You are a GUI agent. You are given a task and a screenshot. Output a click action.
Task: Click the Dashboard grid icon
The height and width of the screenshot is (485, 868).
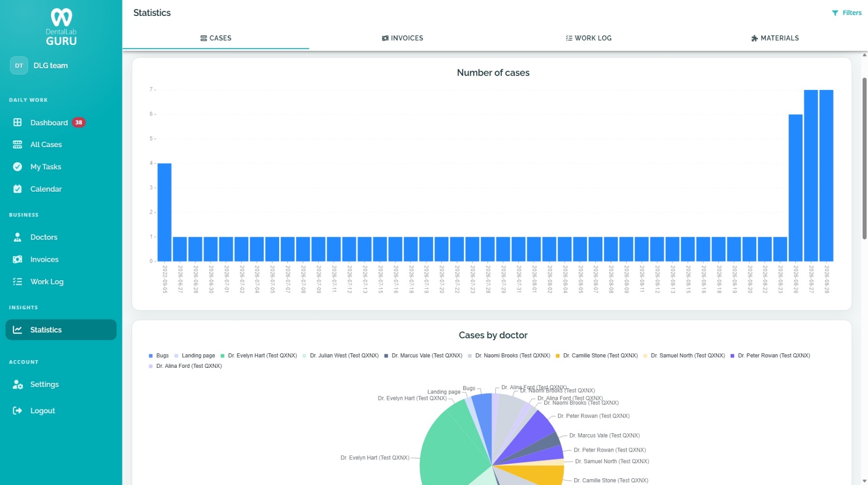(17, 122)
